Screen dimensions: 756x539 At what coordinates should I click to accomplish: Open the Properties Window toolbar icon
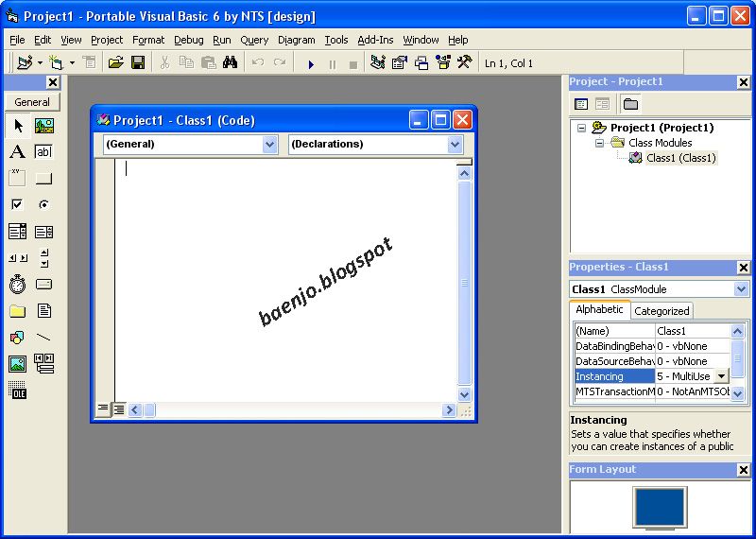[x=399, y=62]
